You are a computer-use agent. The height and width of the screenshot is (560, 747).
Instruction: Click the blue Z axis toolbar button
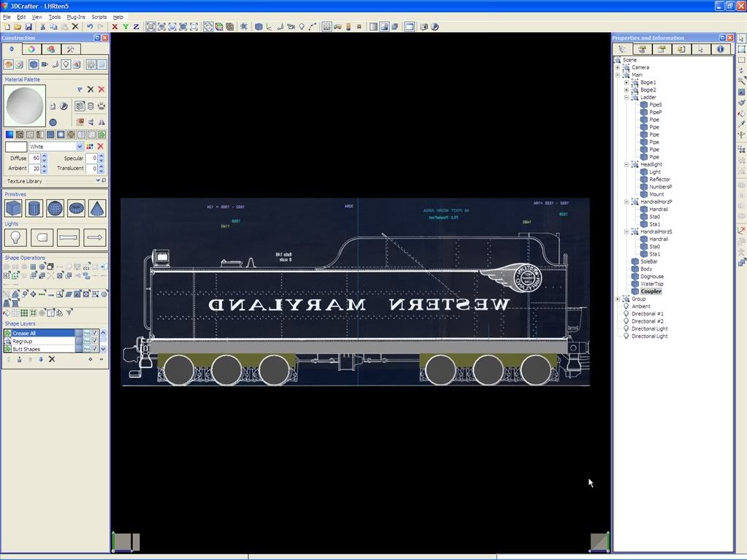[x=136, y=27]
